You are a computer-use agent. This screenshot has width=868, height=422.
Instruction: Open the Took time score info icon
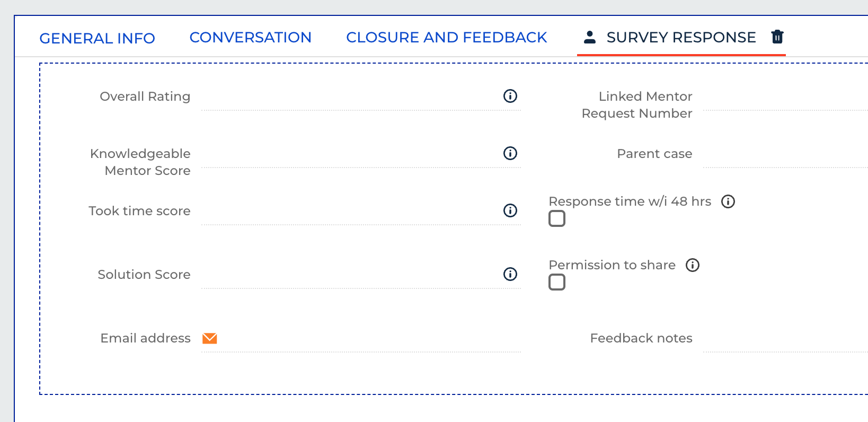[510, 210]
